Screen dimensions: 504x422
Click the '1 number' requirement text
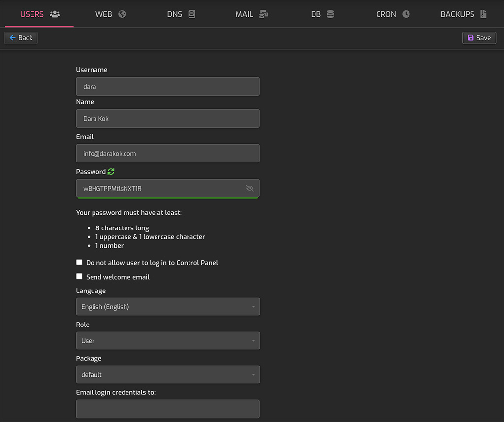coord(109,245)
